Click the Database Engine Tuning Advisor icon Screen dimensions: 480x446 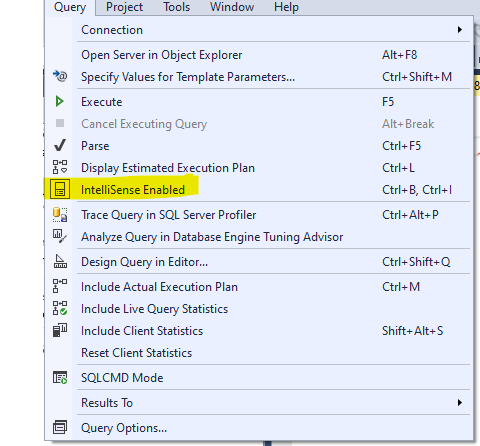(60, 236)
